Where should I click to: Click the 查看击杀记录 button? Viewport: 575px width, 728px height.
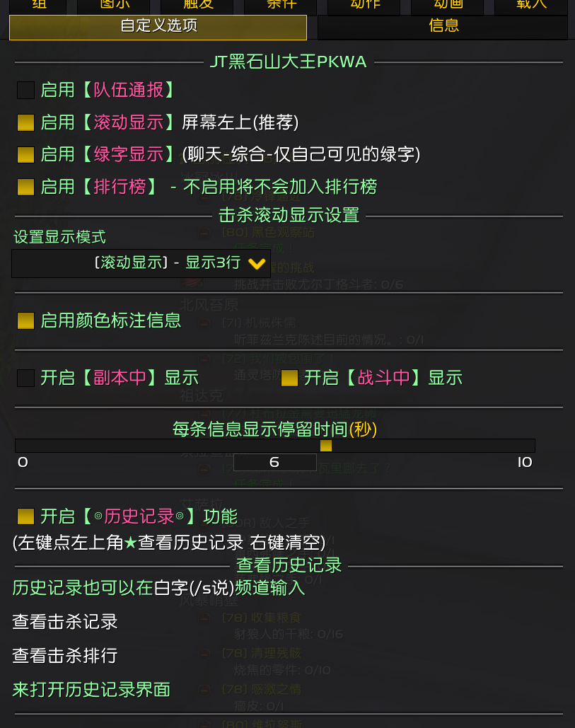click(65, 622)
